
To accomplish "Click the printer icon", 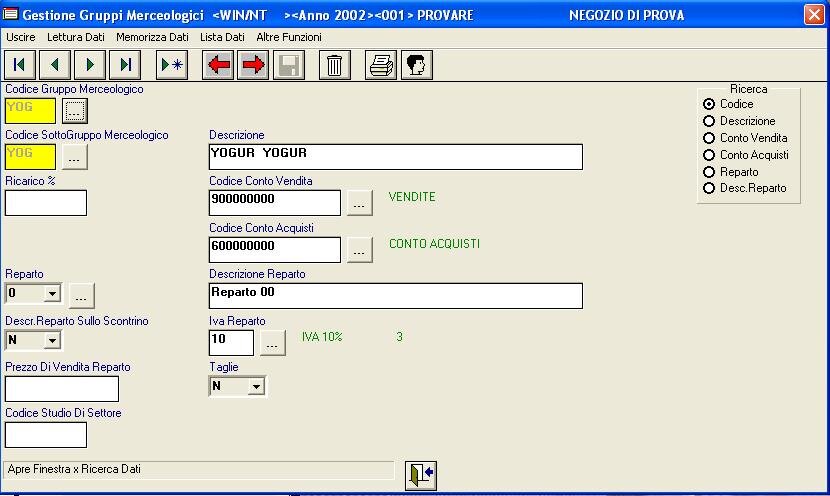I will coord(380,66).
